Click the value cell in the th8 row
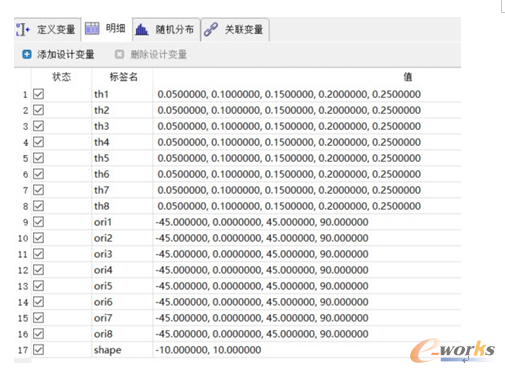The height and width of the screenshot is (373, 505). click(x=307, y=206)
